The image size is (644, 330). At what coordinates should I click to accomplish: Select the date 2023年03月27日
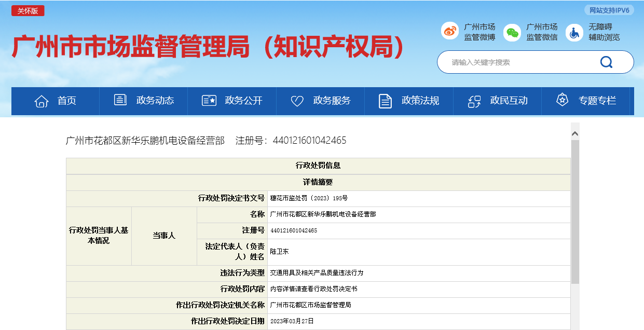click(x=292, y=321)
